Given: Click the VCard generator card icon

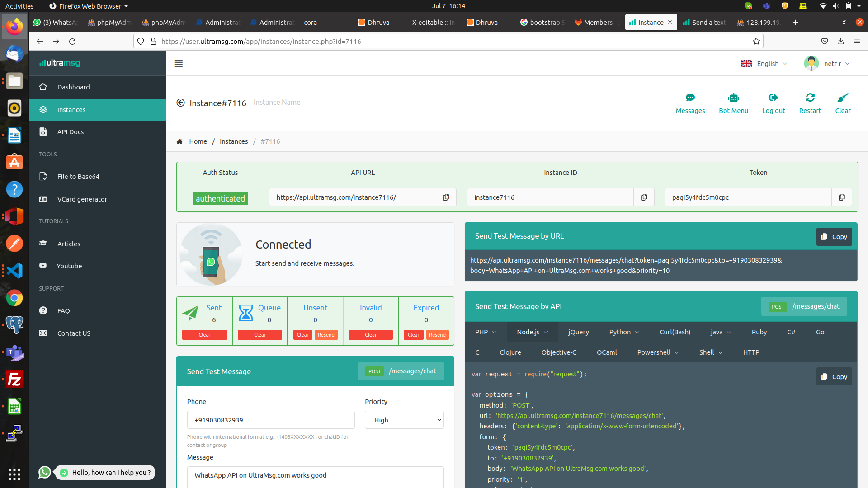Looking at the screenshot, I should point(43,199).
